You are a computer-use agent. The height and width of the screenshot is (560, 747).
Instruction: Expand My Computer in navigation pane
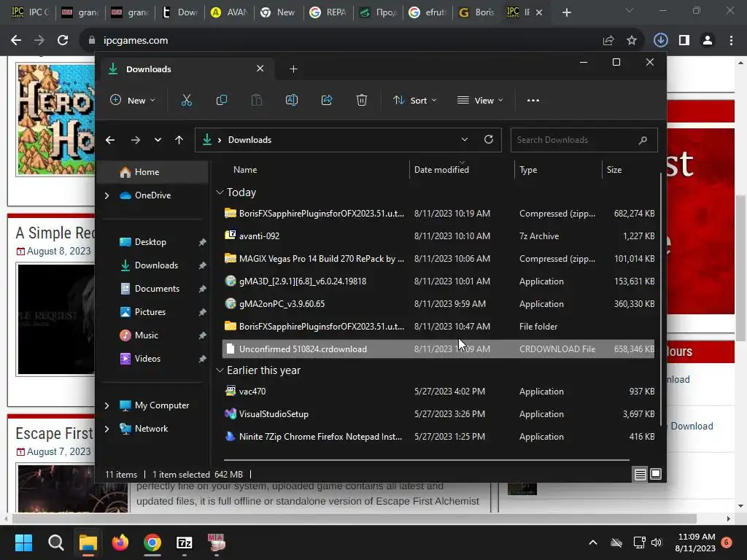point(107,405)
